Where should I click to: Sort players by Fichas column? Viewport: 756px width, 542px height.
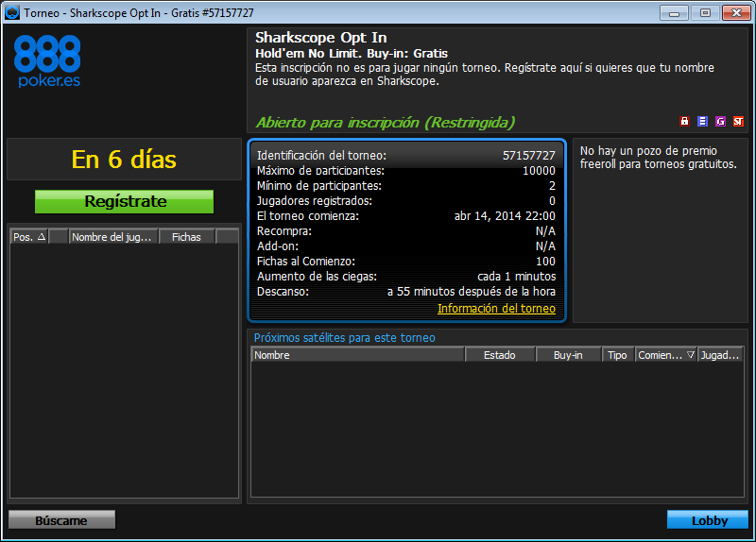click(x=187, y=237)
